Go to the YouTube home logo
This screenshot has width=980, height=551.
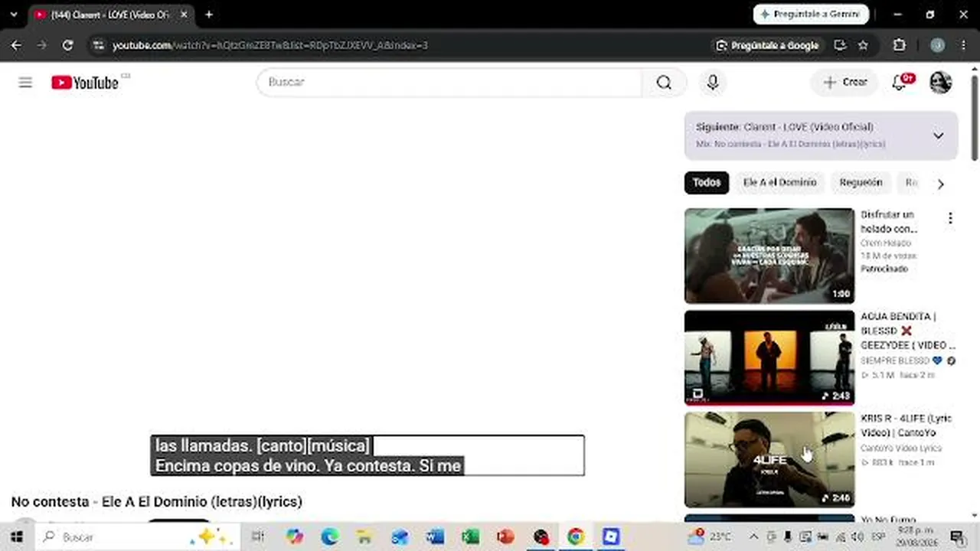pyautogui.click(x=85, y=83)
